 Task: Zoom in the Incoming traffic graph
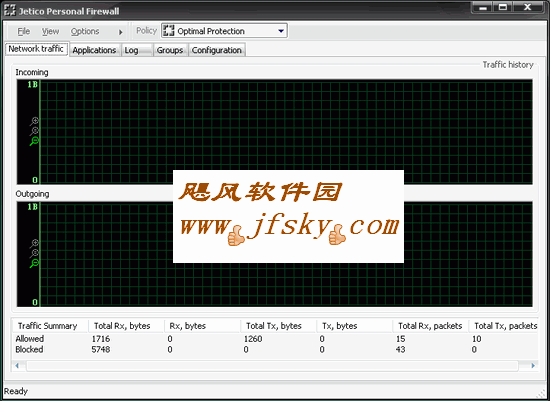click(x=34, y=121)
